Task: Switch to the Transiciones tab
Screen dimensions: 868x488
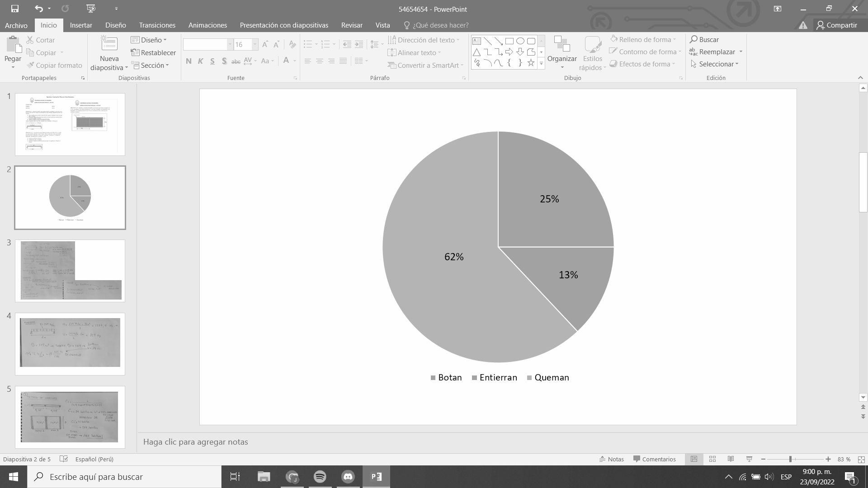Action: click(157, 25)
